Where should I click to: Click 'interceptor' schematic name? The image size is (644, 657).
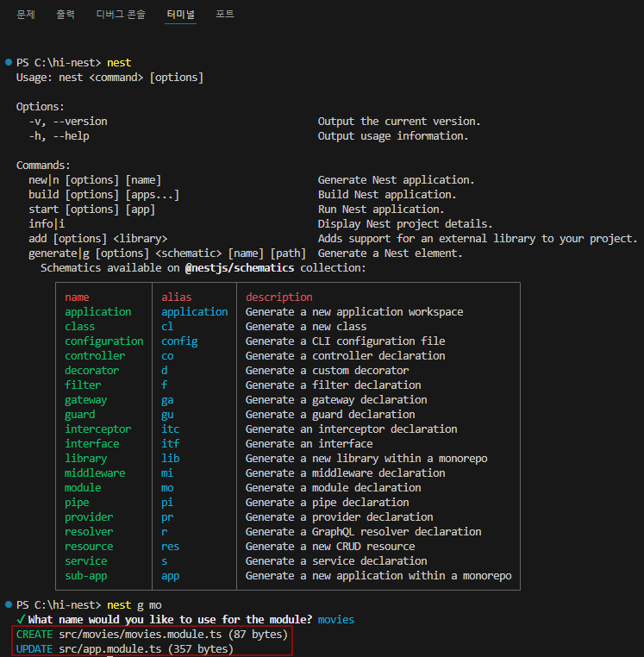click(x=97, y=429)
